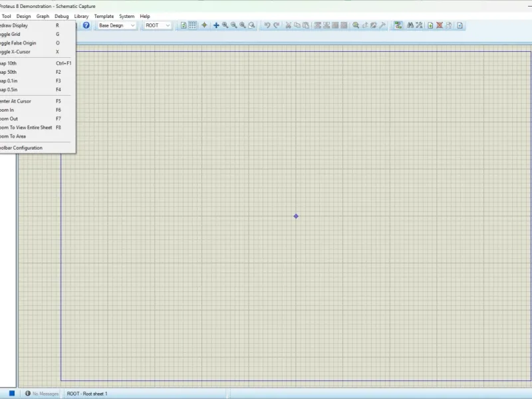
Task: Click the Undo arrow icon
Action: tap(267, 25)
